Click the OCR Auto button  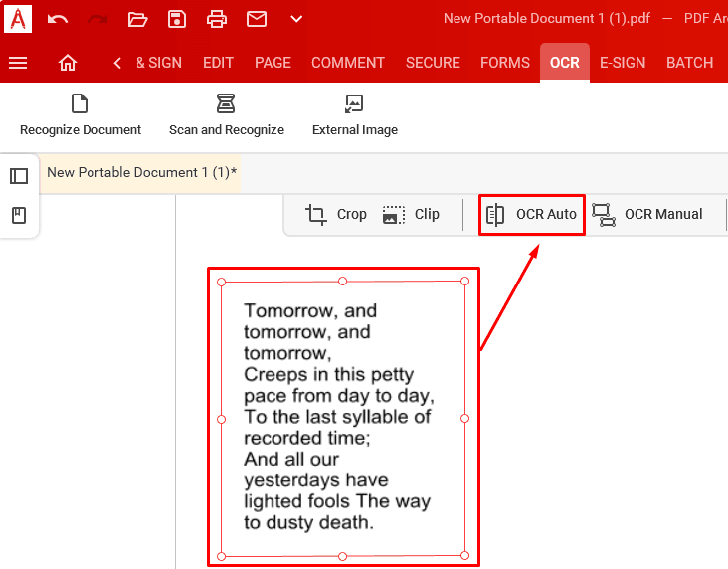coord(532,214)
